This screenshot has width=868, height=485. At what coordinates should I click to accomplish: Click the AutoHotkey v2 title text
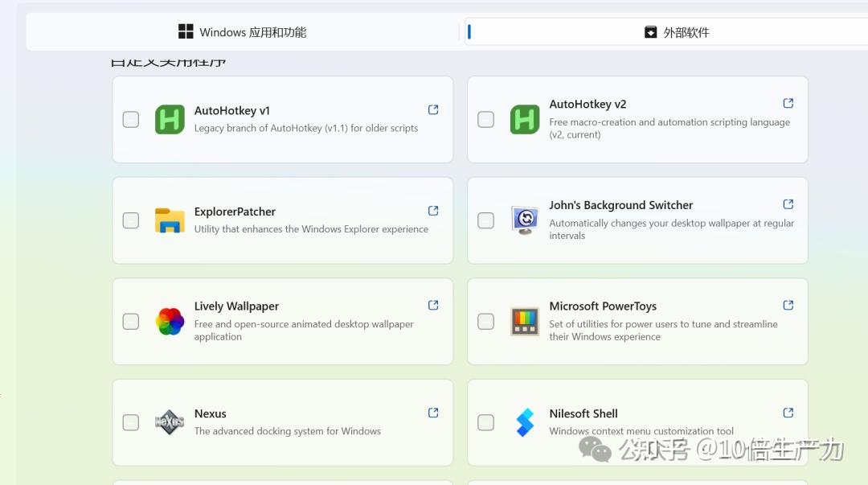click(588, 105)
